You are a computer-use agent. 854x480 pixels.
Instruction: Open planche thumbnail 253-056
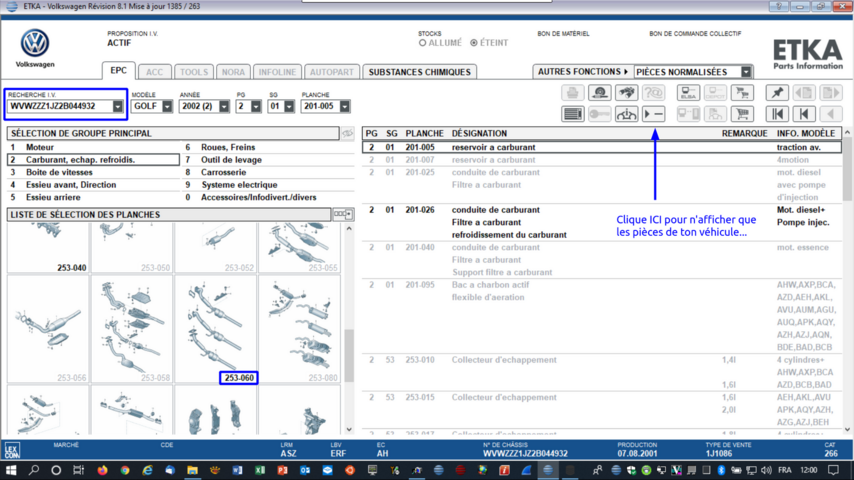tap(48, 329)
